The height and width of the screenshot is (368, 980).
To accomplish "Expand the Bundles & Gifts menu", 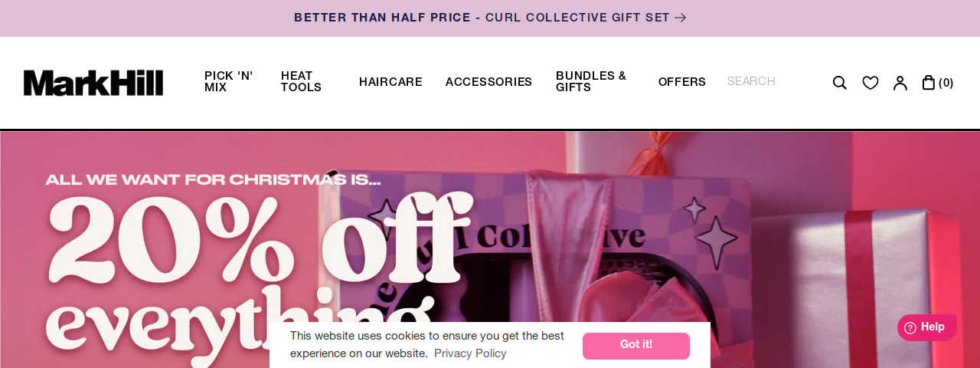I will click(591, 82).
